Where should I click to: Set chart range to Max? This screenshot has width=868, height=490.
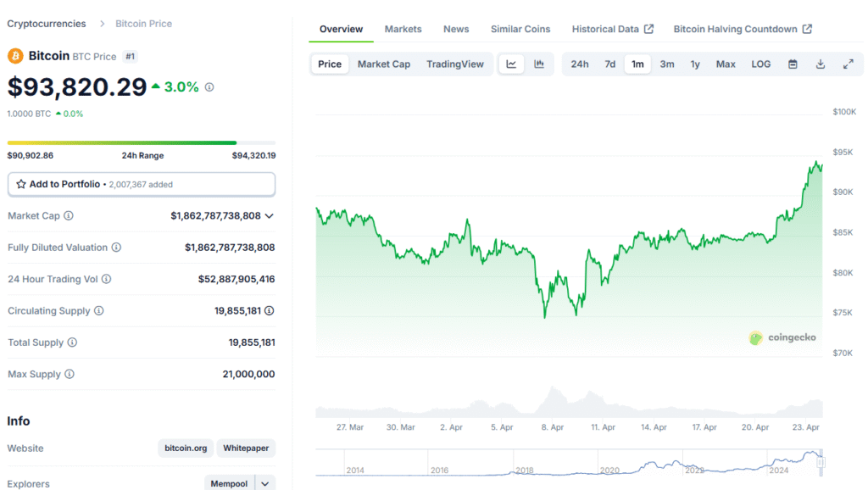[x=726, y=64]
